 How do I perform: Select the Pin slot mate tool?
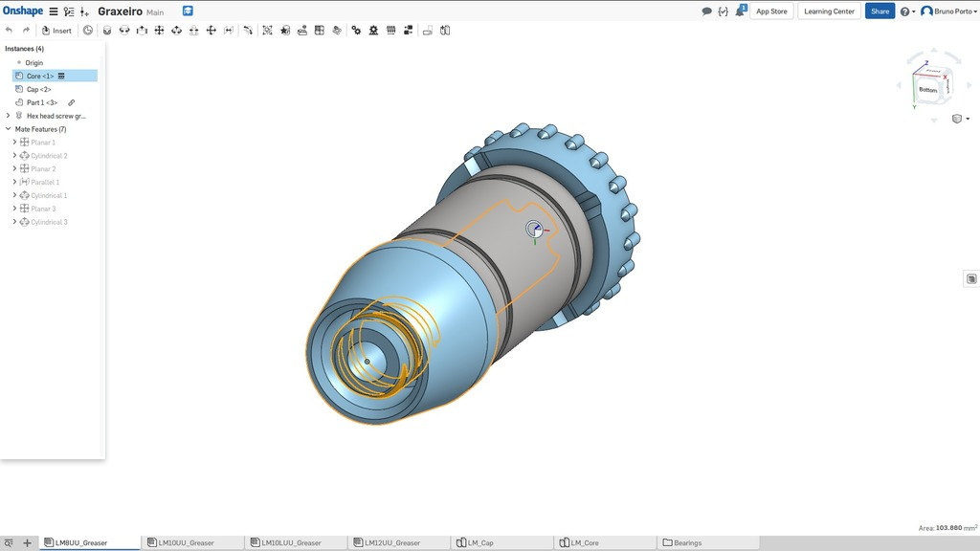click(x=193, y=30)
